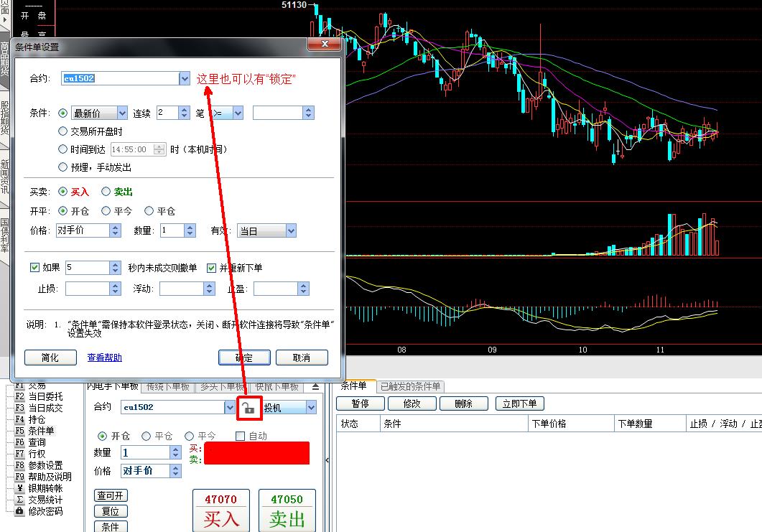Open the 查看帮助 link

105,358
